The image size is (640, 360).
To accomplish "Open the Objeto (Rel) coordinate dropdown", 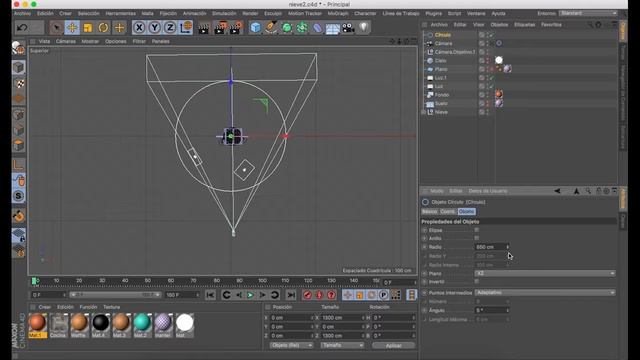I will coord(291,345).
